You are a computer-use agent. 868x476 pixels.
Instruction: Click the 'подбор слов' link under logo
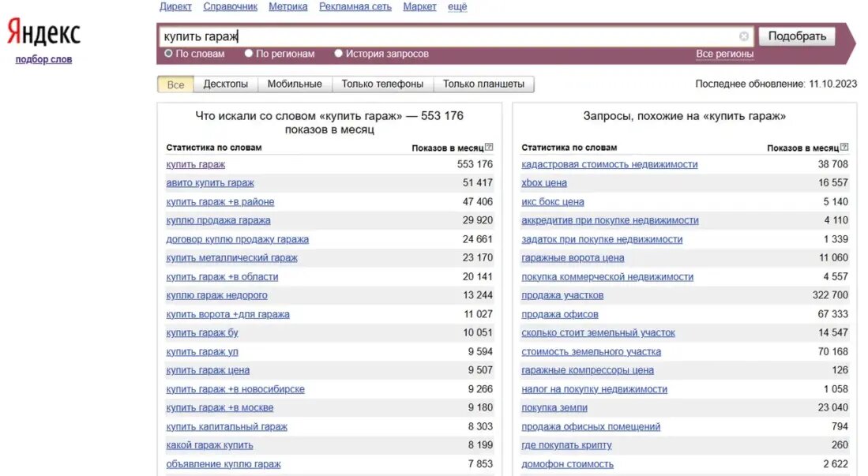pos(43,59)
